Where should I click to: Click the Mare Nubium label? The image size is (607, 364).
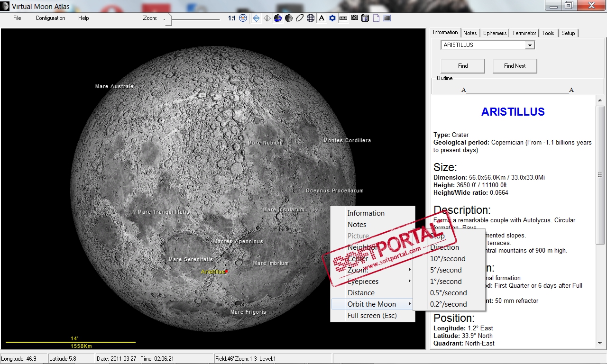click(x=266, y=143)
